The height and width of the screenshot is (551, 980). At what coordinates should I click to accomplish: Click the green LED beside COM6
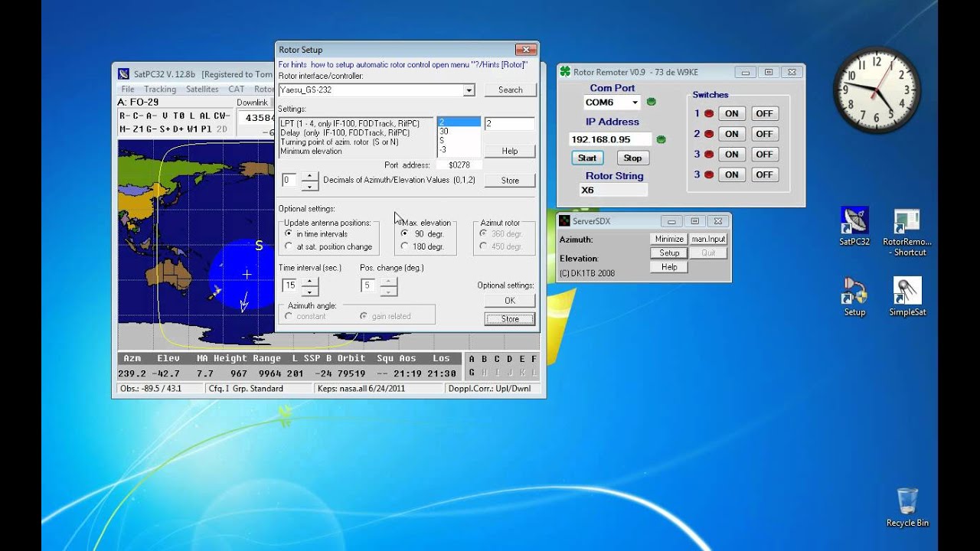pos(651,102)
